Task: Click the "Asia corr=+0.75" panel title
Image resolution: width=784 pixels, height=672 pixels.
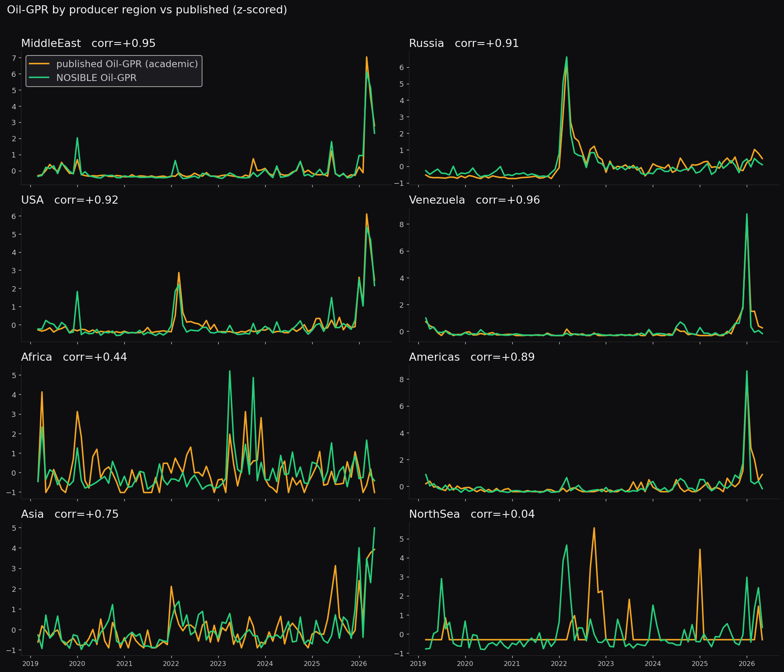Action: (70, 514)
